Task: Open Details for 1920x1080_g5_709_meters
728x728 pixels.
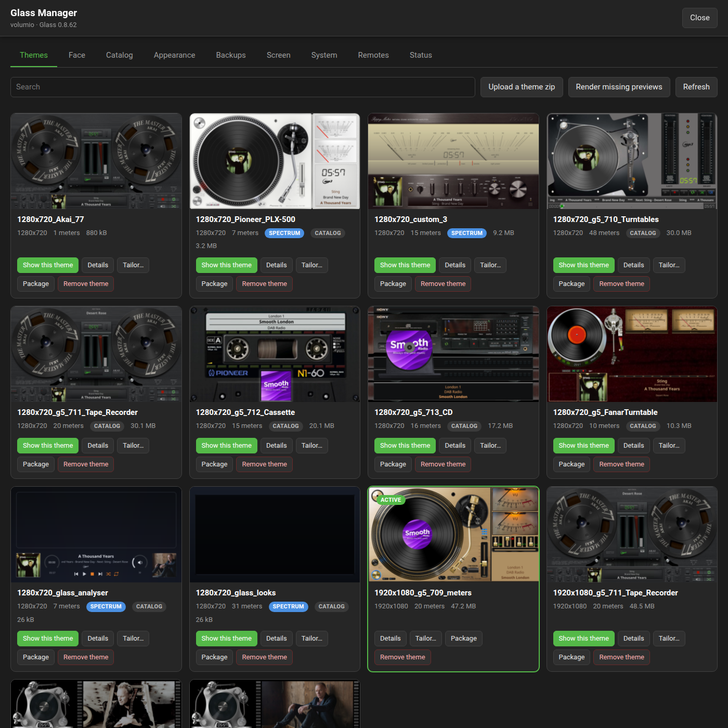Action: (x=391, y=639)
